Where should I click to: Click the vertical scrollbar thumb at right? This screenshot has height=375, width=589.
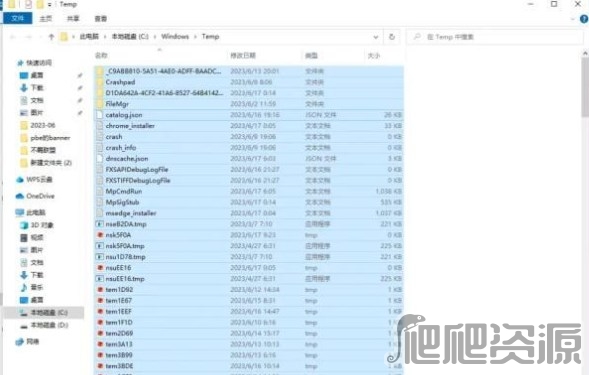(585, 87)
